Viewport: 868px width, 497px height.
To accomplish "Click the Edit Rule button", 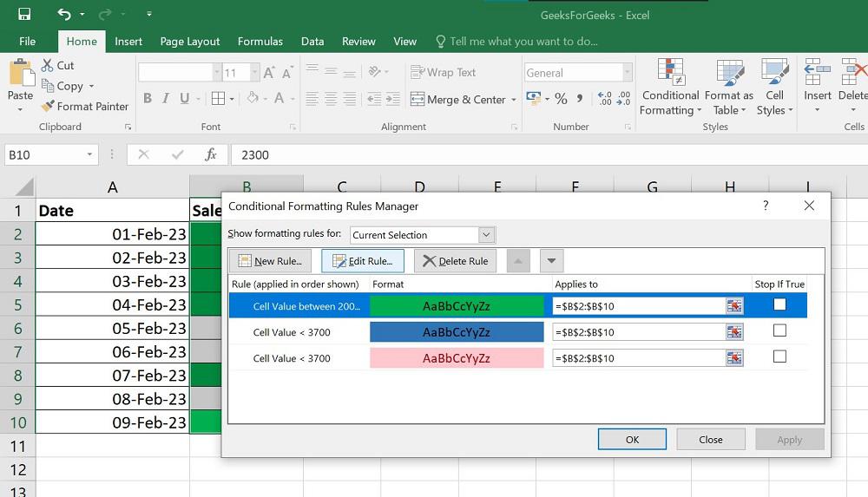I will click(x=363, y=261).
